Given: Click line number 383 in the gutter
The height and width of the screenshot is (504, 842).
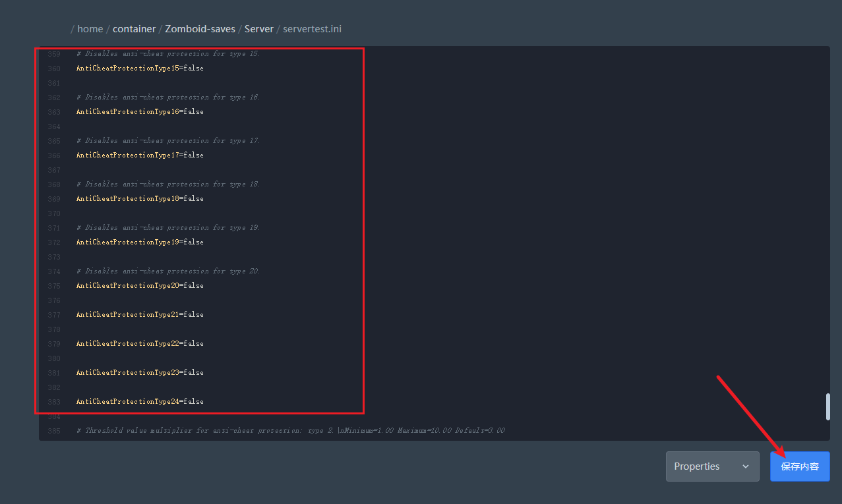Looking at the screenshot, I should click(54, 402).
